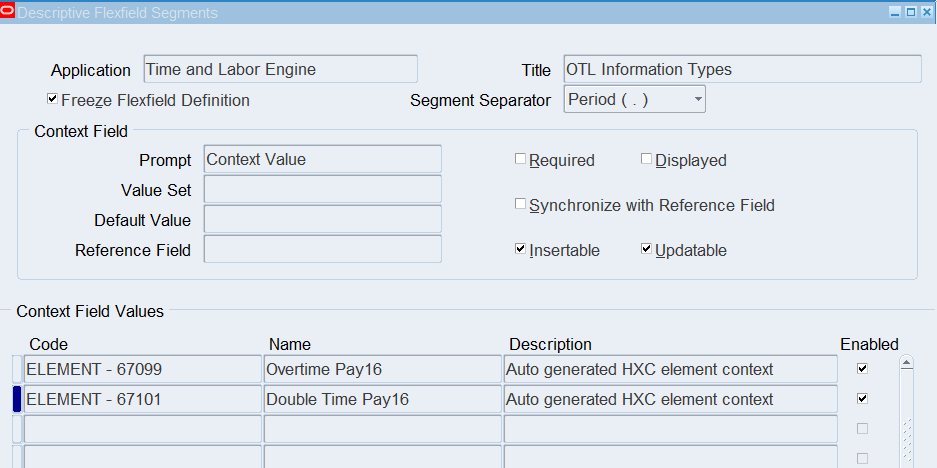The height and width of the screenshot is (468, 937).
Task: Click the Oracle icon in the title bar
Action: pos(8,12)
